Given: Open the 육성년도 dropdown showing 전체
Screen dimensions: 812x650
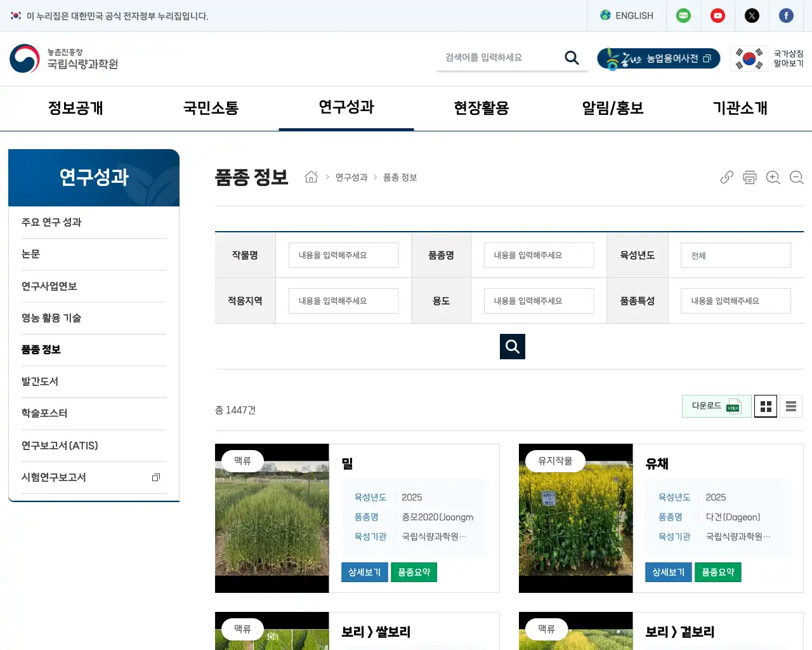Looking at the screenshot, I should (735, 255).
